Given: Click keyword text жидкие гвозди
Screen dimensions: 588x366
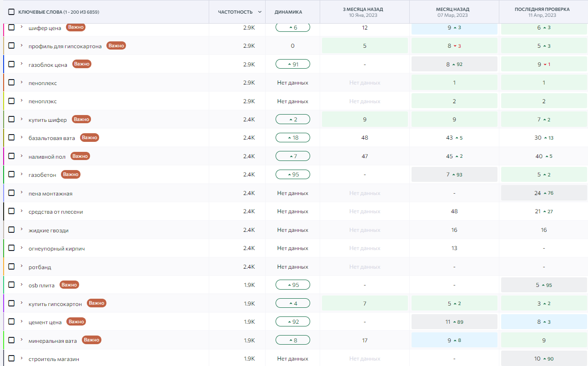Looking at the screenshot, I should (x=49, y=231).
